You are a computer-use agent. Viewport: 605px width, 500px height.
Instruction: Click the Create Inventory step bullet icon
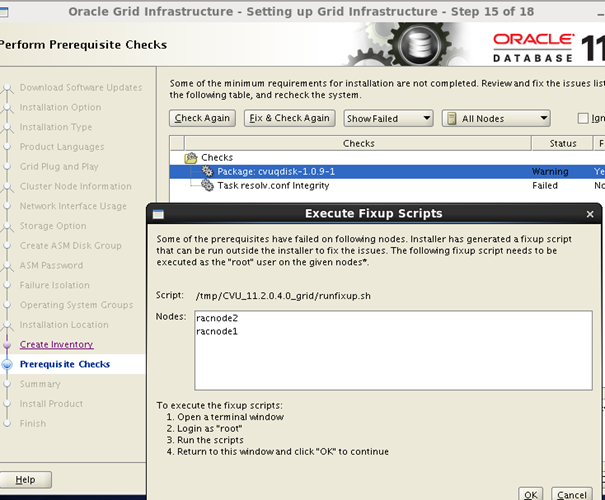tap(7, 344)
